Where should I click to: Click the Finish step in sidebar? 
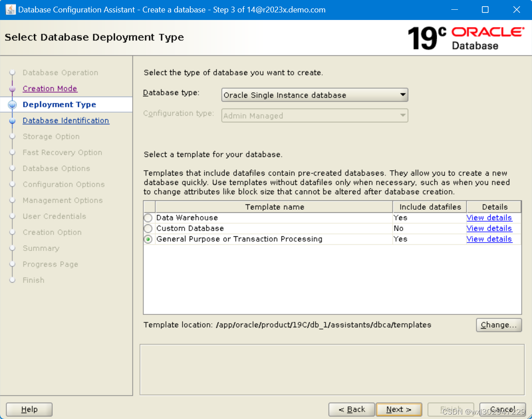[33, 280]
